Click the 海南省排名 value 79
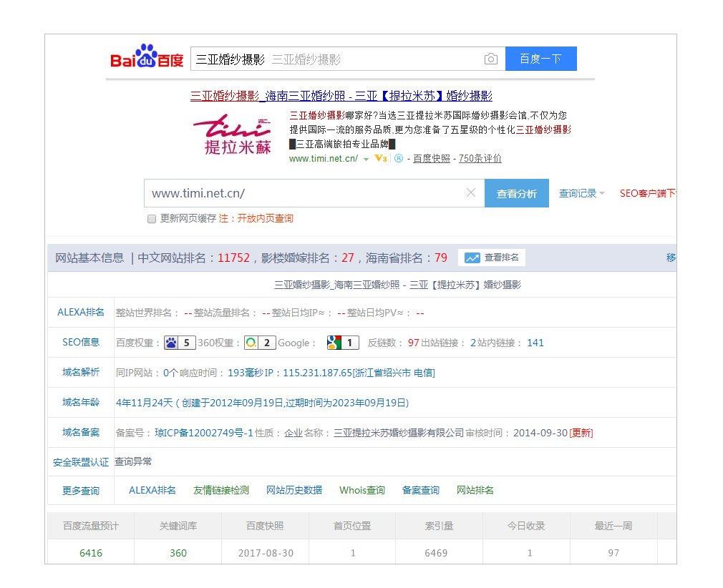The image size is (723, 588). (x=441, y=258)
